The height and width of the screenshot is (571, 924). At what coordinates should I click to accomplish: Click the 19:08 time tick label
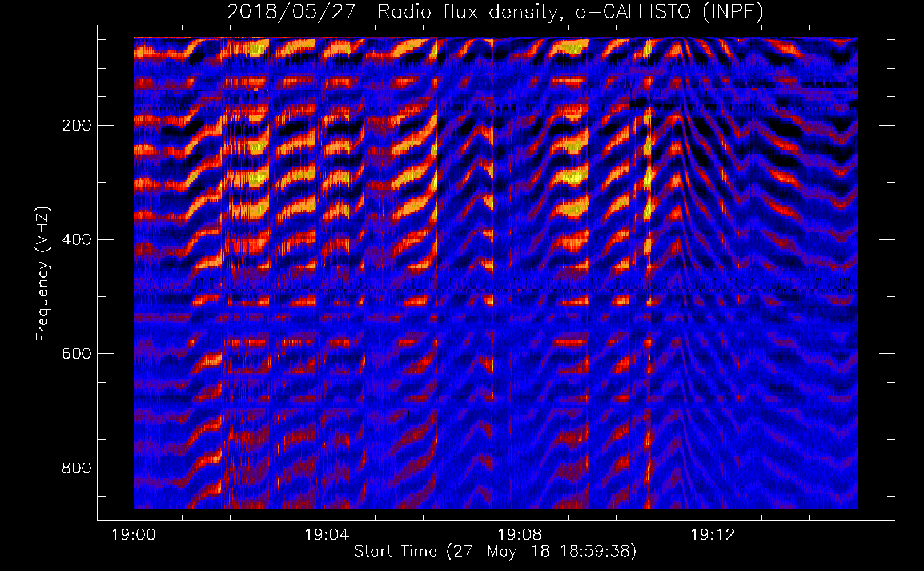(x=520, y=535)
